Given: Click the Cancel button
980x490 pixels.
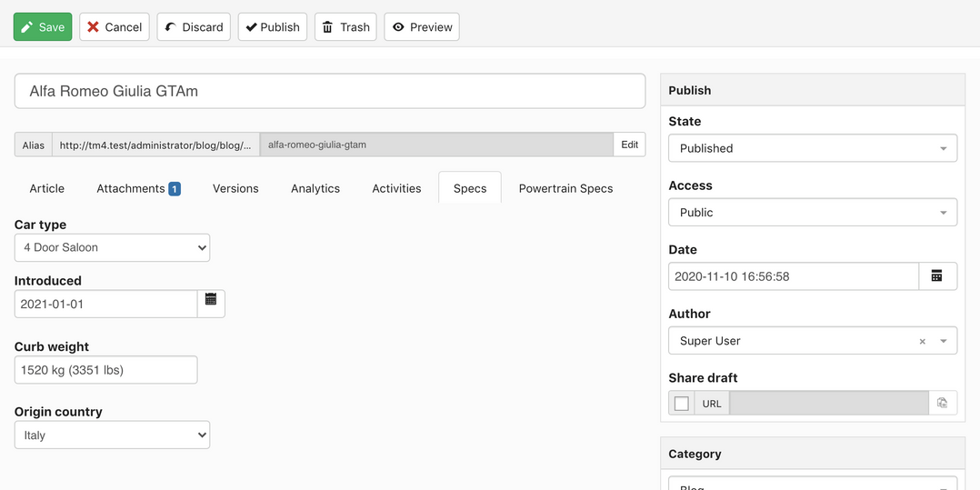Looking at the screenshot, I should click(115, 27).
